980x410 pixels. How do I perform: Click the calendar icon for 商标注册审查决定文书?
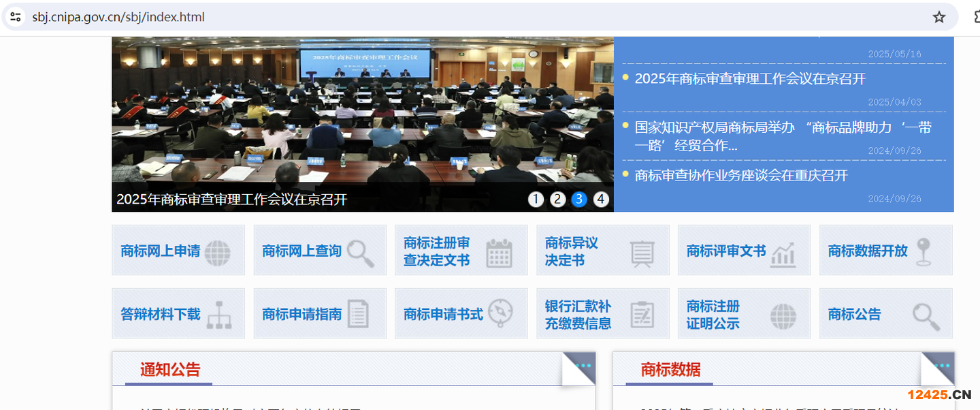pyautogui.click(x=499, y=253)
